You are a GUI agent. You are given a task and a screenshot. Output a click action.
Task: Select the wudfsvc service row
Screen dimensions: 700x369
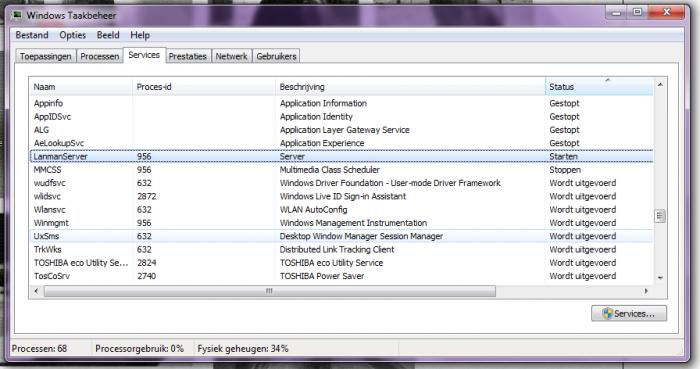(x=342, y=183)
